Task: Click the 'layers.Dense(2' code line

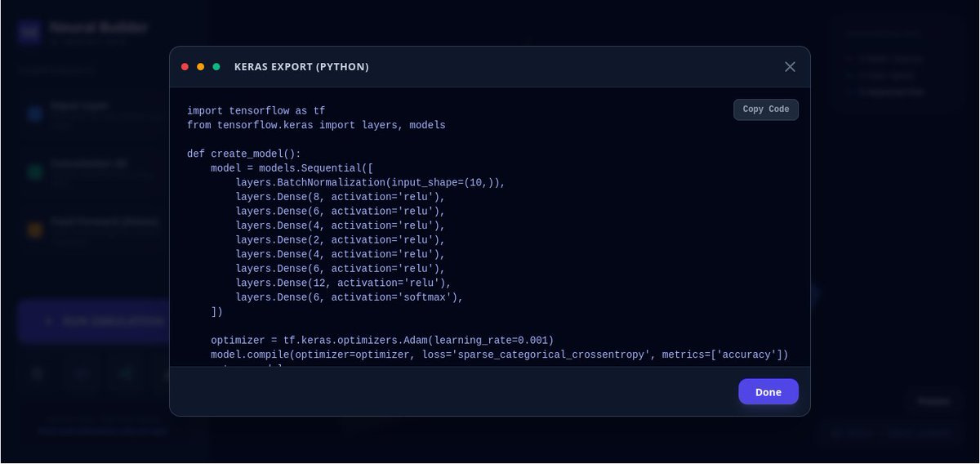Action: 341,239
